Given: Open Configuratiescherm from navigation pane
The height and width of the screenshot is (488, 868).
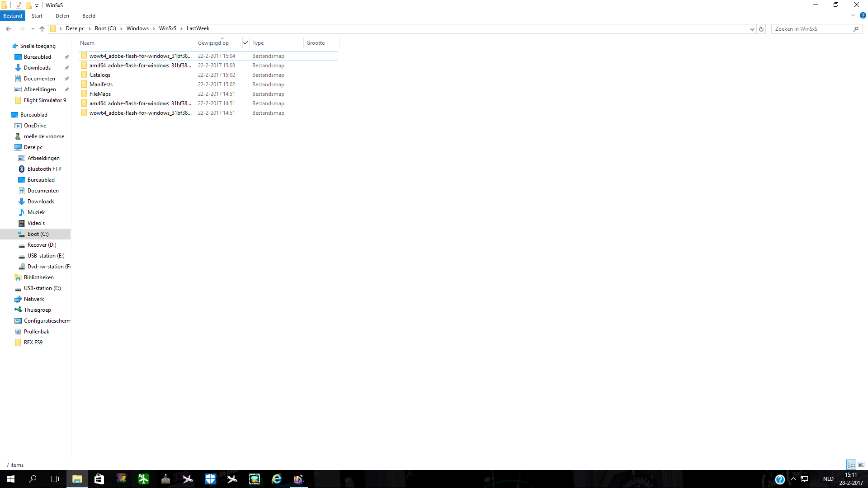Looking at the screenshot, I should click(47, 321).
